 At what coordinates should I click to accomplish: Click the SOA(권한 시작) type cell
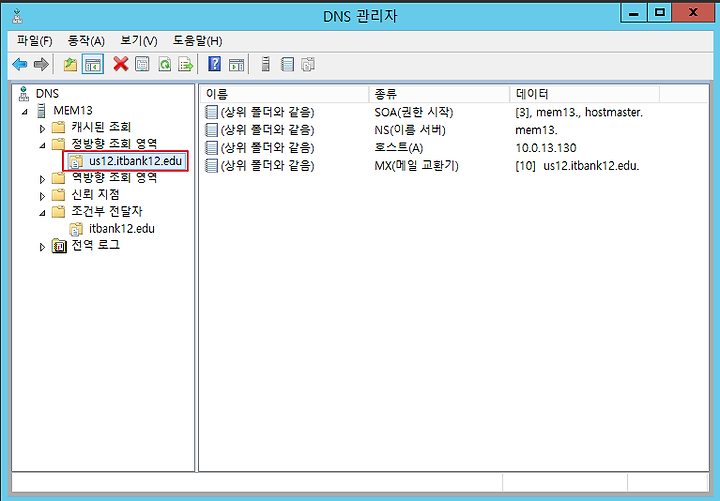414,112
